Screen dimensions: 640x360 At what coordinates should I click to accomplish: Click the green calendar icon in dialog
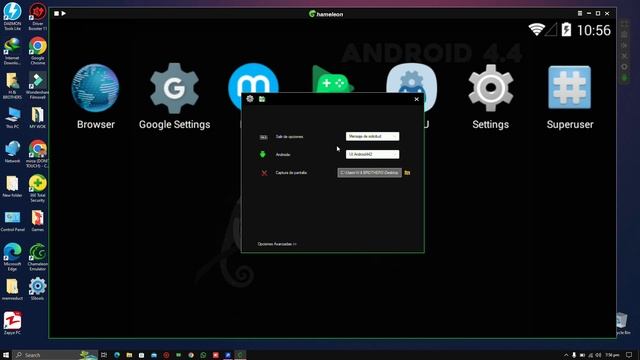coord(262,99)
